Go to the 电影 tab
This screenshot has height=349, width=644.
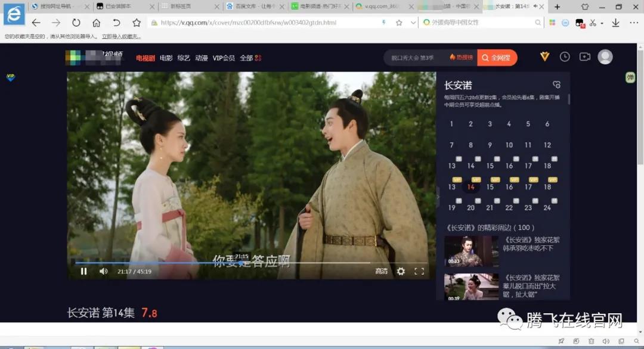[166, 58]
